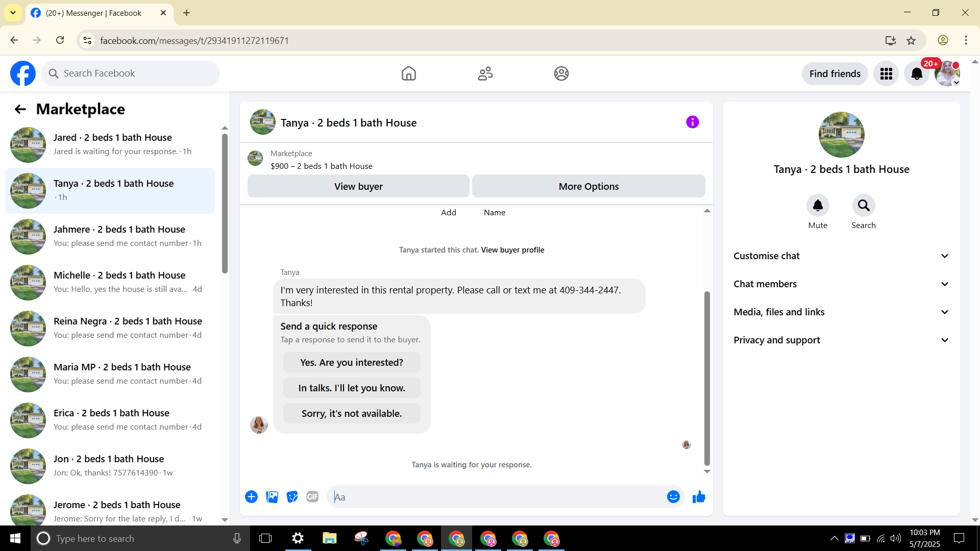Attach a photo file icon
980x551 pixels.
tap(272, 497)
